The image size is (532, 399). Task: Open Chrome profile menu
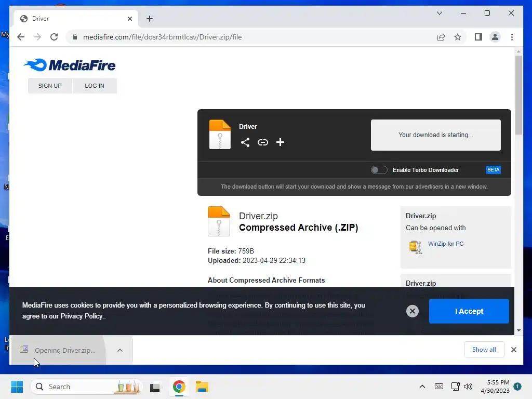click(495, 37)
